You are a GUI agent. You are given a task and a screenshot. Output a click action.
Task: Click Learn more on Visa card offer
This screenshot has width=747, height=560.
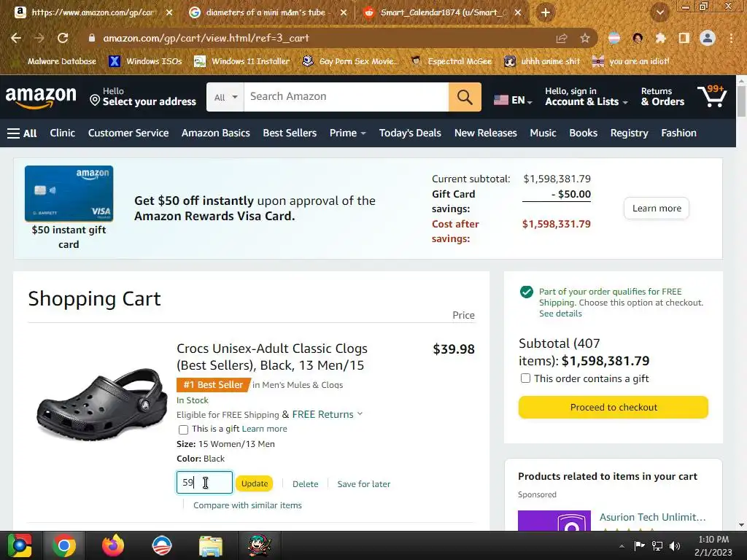(657, 208)
